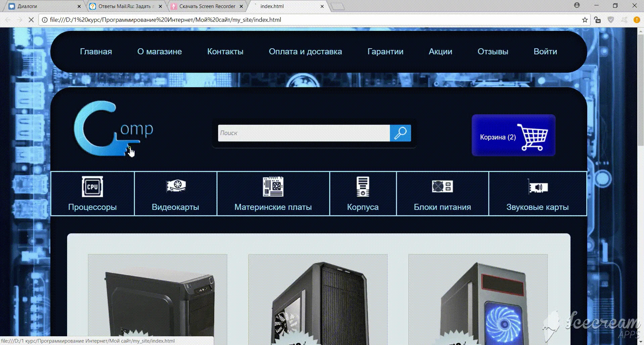Viewport: 644px width, 345px height.
Task: Open the mesh-front case product image
Action: pyautogui.click(x=318, y=299)
